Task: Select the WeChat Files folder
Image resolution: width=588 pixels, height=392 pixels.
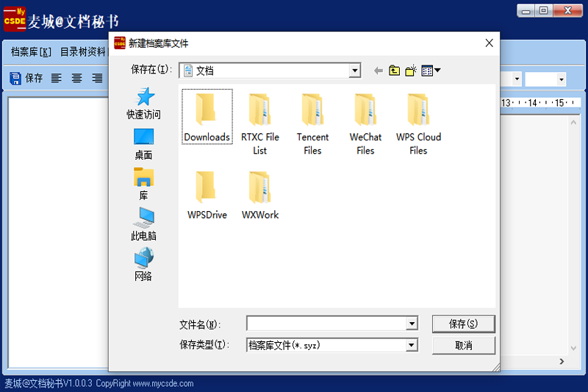Action: coord(365,124)
